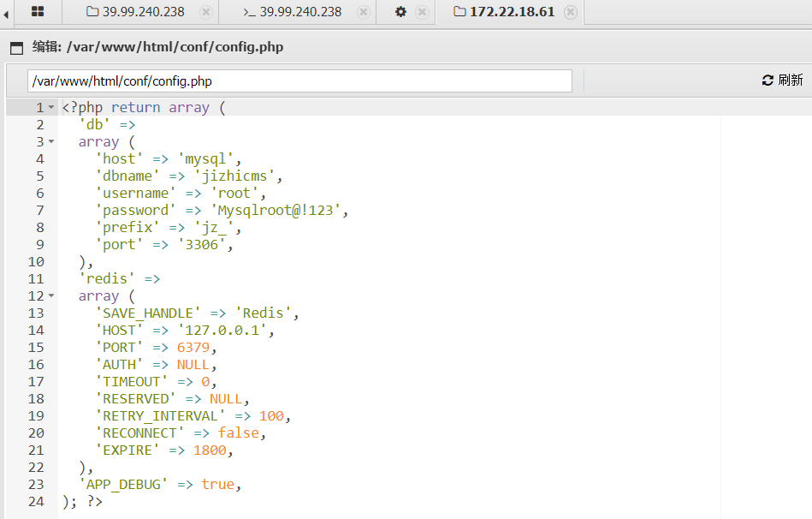Click line number 7 in the gutter
The width and height of the screenshot is (812, 519).
pyautogui.click(x=40, y=210)
